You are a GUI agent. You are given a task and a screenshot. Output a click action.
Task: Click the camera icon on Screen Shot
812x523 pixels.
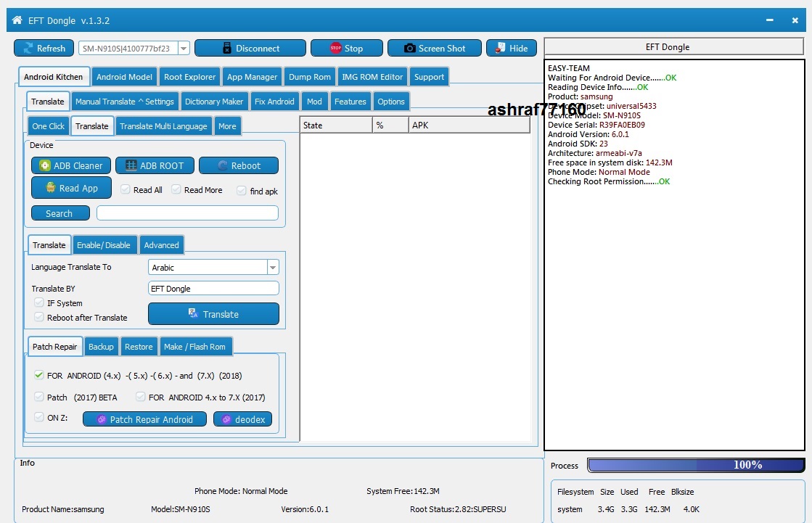coord(409,48)
